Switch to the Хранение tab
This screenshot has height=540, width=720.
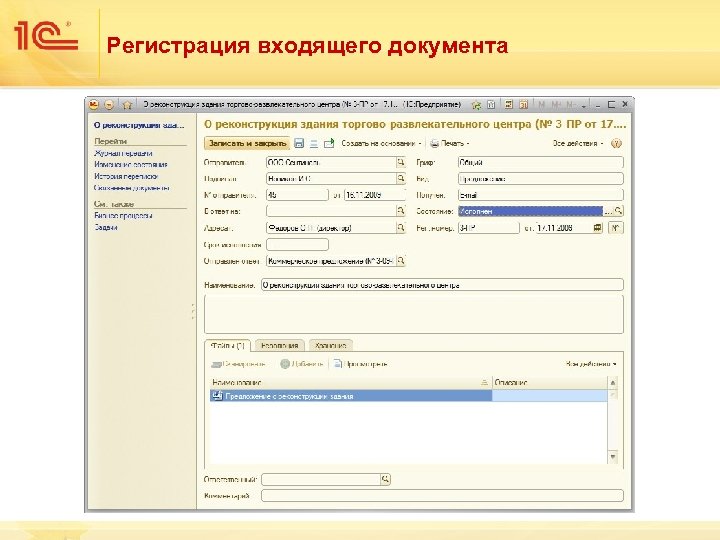click(331, 345)
